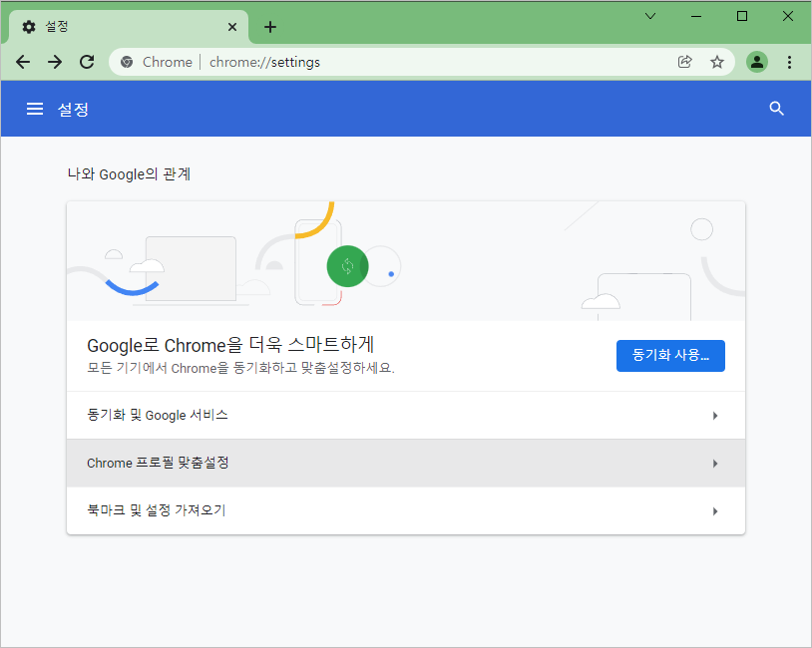Maximize the Chrome window

click(x=742, y=16)
